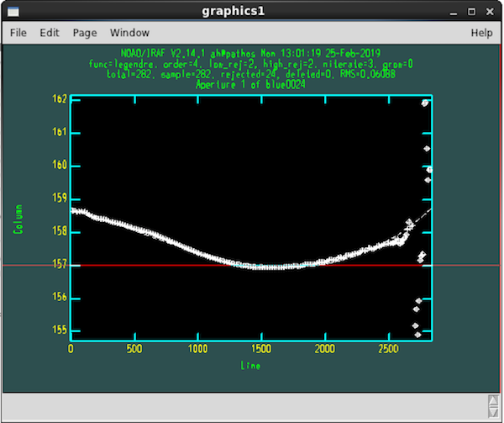Open the Page menu
Image resolution: width=504 pixels, height=423 pixels.
(x=85, y=33)
